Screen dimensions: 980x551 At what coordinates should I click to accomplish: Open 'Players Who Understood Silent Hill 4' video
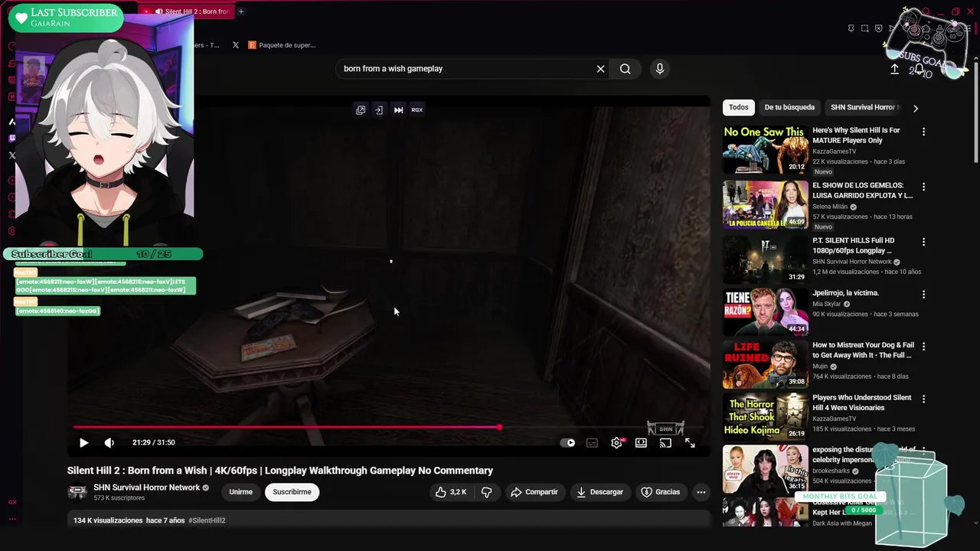(x=862, y=403)
